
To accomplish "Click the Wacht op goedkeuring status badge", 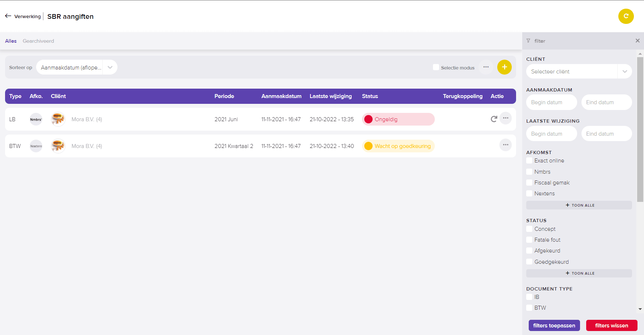I will click(x=398, y=146).
